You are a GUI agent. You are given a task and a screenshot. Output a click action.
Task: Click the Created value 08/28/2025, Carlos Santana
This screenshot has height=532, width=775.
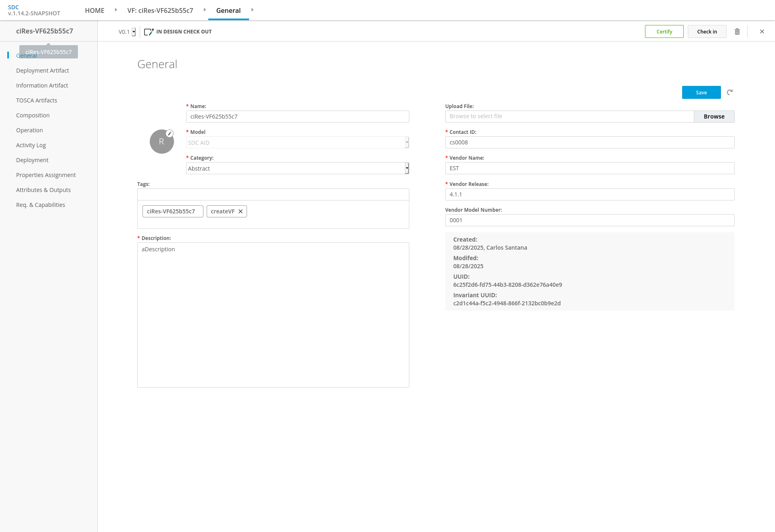(x=490, y=248)
